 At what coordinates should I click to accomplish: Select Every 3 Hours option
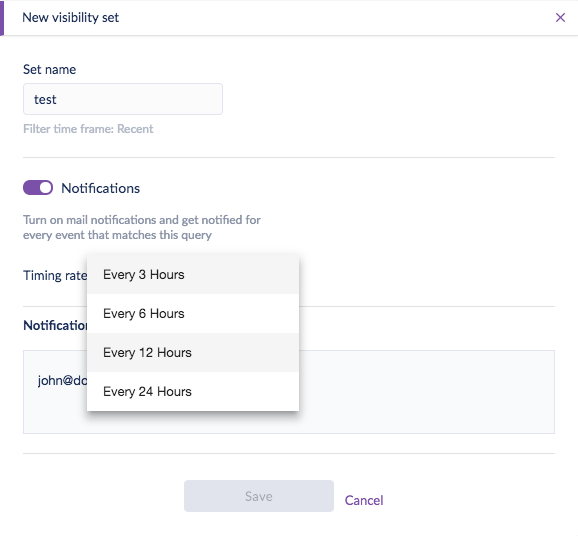pos(193,275)
